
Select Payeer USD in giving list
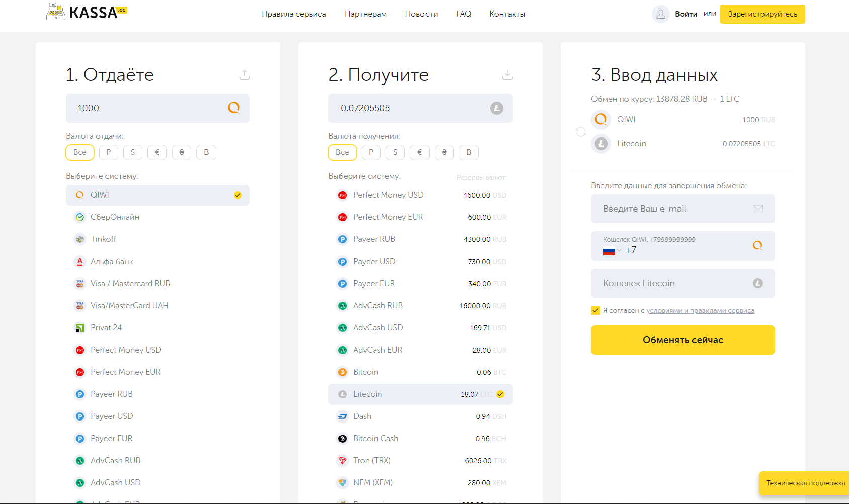(x=158, y=416)
